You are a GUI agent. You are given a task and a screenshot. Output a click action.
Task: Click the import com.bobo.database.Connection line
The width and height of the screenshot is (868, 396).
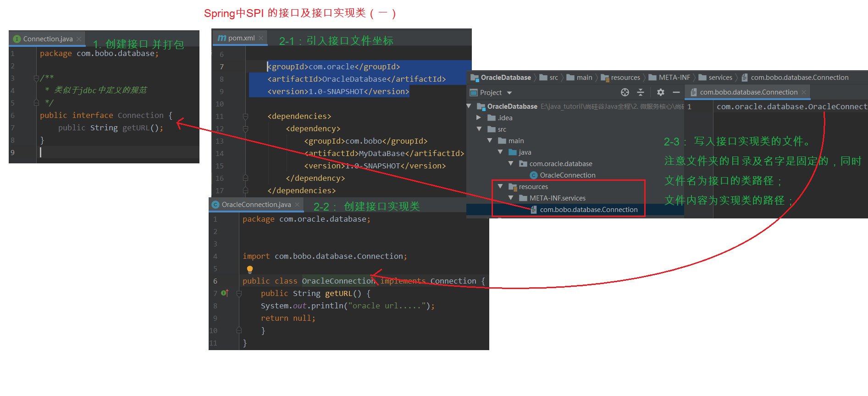[x=325, y=256]
